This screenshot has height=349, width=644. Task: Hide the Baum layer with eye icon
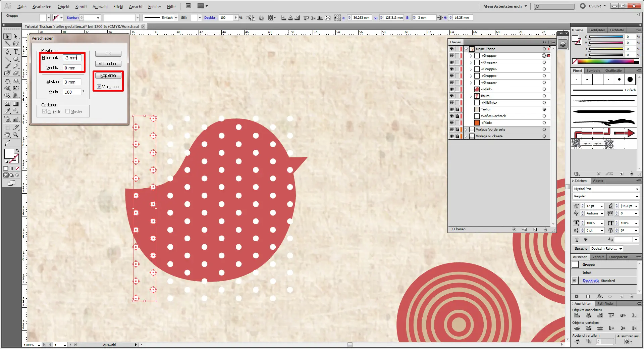tap(451, 96)
